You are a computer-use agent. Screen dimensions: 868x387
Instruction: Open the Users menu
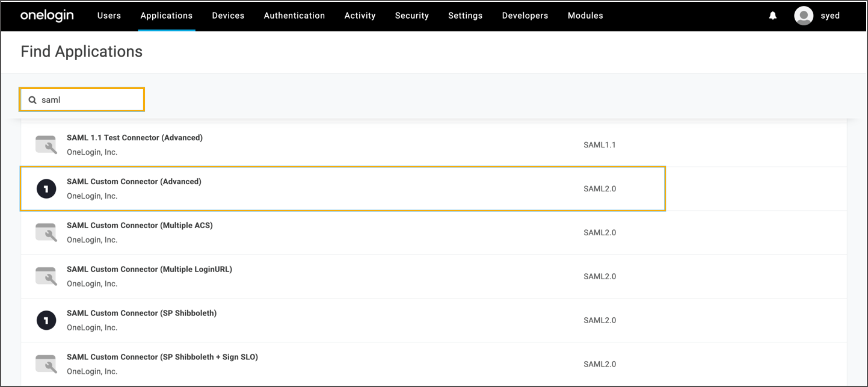click(x=109, y=16)
